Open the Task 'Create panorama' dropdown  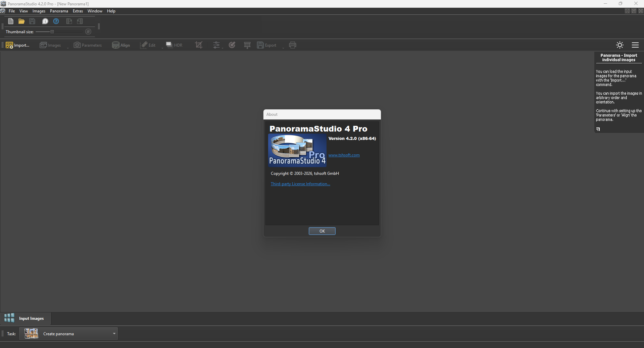[x=68, y=334]
